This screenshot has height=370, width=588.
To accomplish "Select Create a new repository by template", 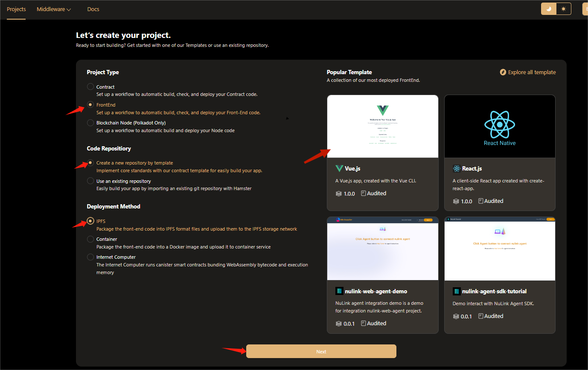I will (x=90, y=163).
